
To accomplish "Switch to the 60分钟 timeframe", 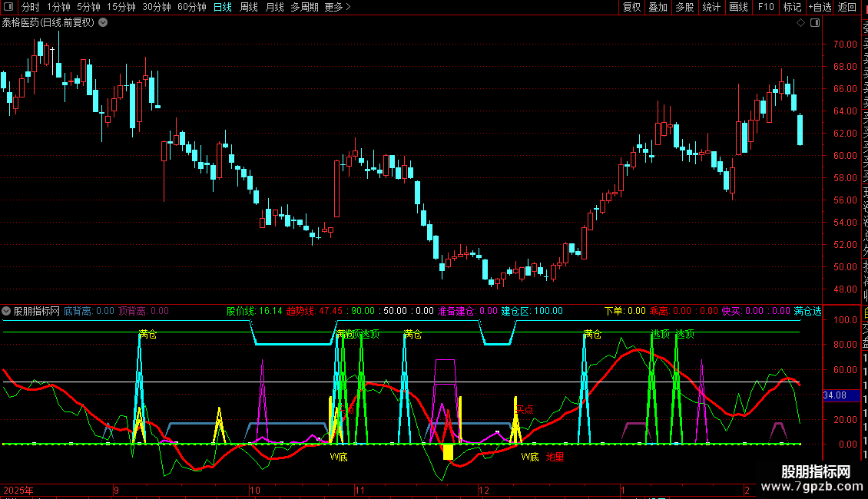I will click(x=191, y=7).
